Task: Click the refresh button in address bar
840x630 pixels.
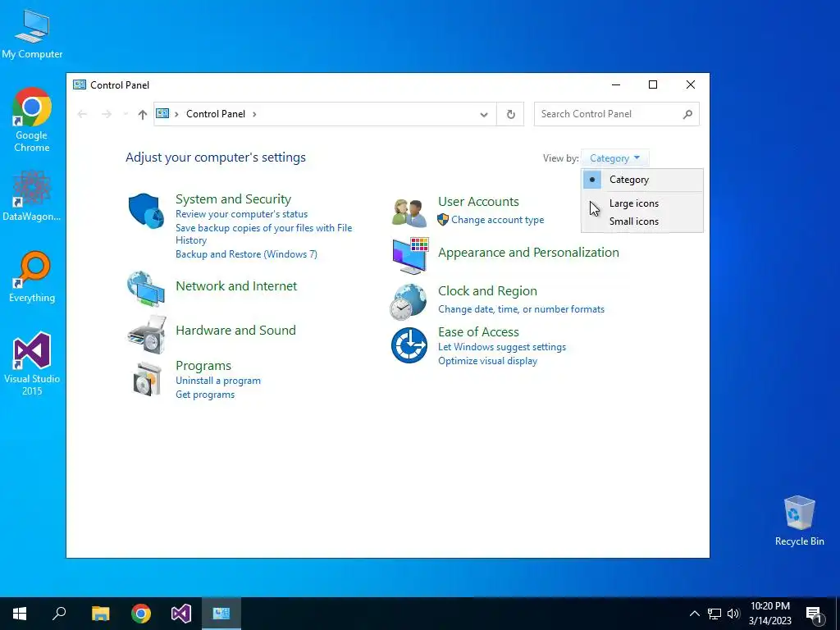Action: [x=510, y=114]
